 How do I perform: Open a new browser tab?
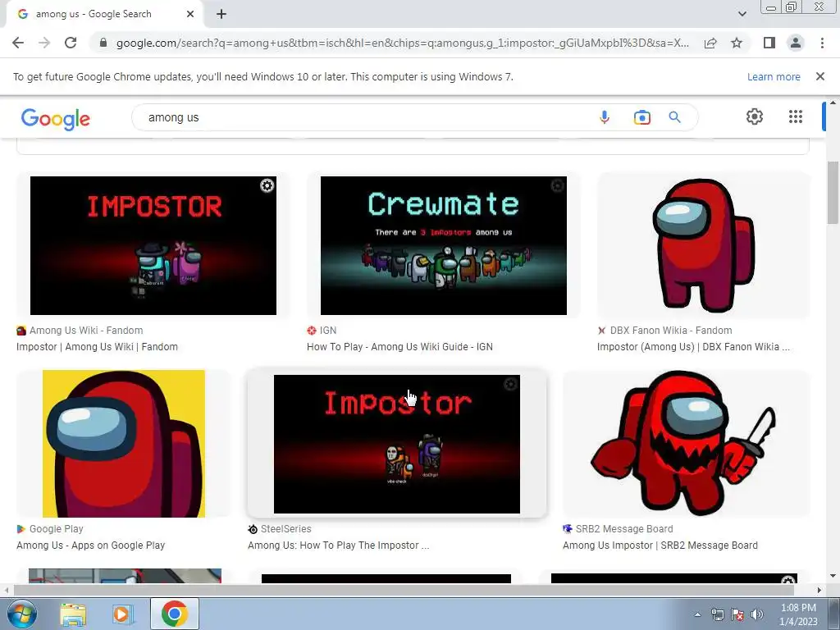(x=221, y=14)
